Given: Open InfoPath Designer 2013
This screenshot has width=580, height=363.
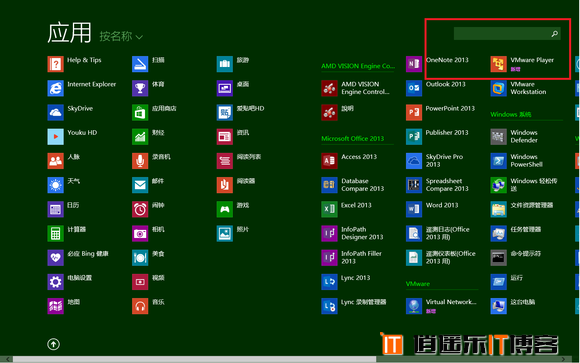Looking at the screenshot, I should click(353, 233).
